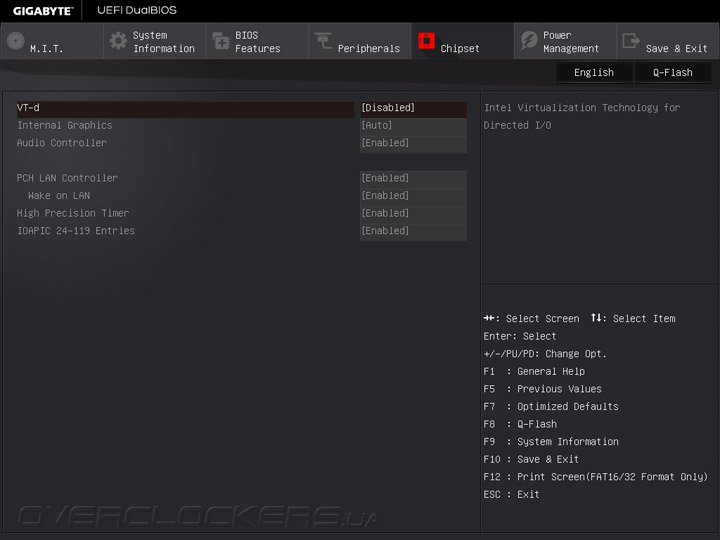The image size is (720, 540).
Task: Select the Internal Graphics label
Action: click(65, 125)
